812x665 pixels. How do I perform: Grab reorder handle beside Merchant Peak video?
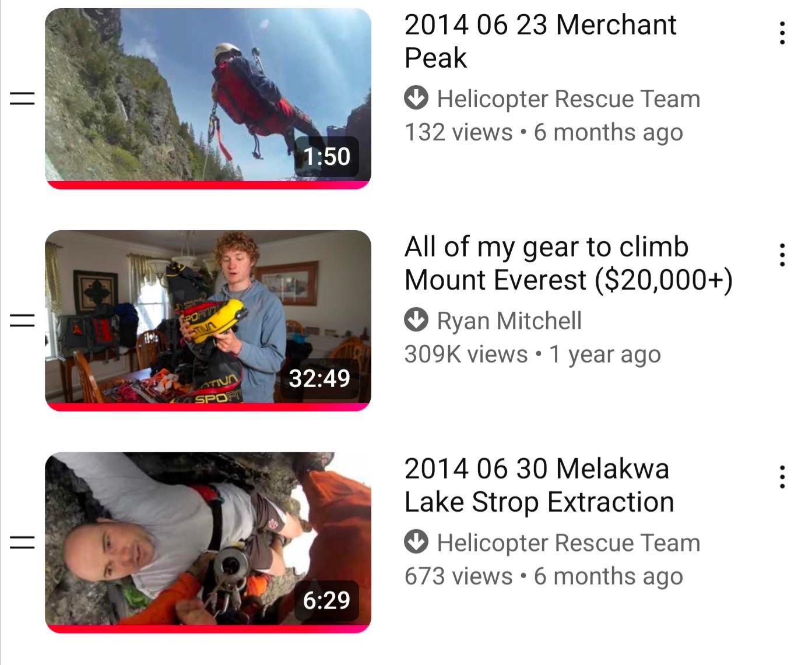click(22, 98)
